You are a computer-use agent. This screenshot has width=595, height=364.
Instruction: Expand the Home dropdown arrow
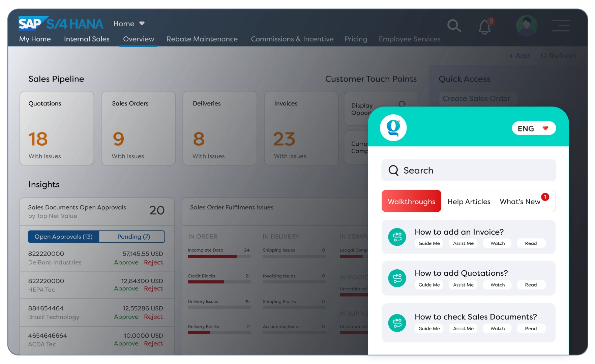point(142,24)
